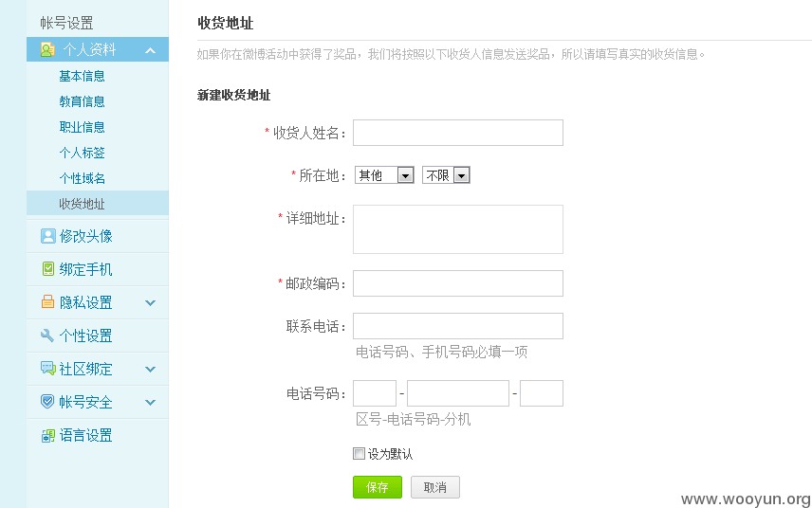Click the green 保存 button

click(x=378, y=487)
